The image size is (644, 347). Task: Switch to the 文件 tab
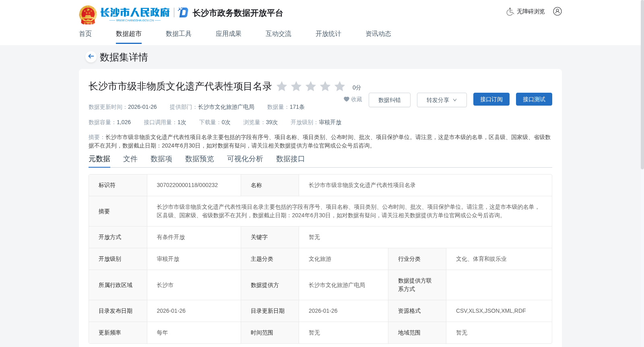click(130, 159)
